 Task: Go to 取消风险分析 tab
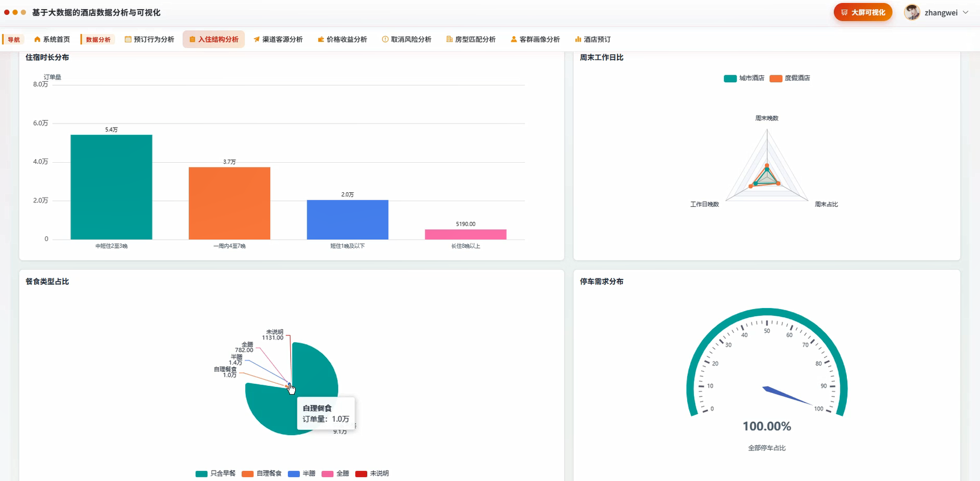tap(407, 39)
